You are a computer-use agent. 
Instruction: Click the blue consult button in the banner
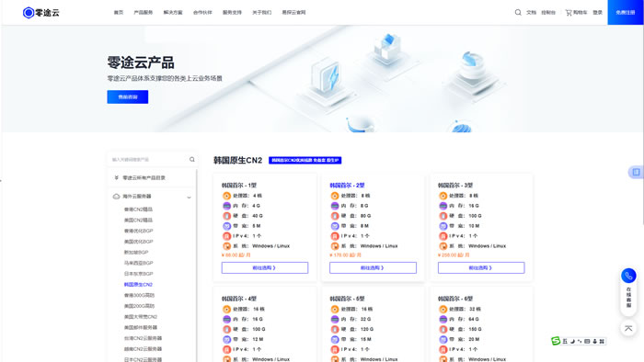[x=128, y=96]
